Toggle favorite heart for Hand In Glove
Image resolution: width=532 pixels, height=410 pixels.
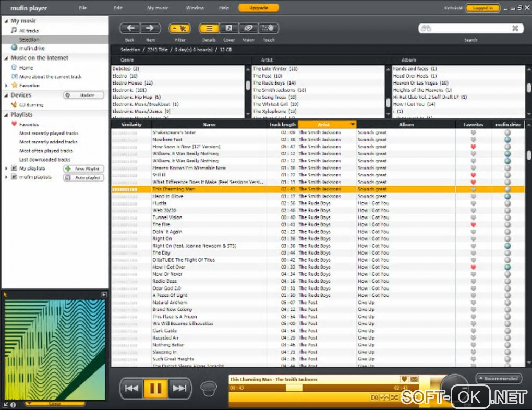click(x=473, y=196)
